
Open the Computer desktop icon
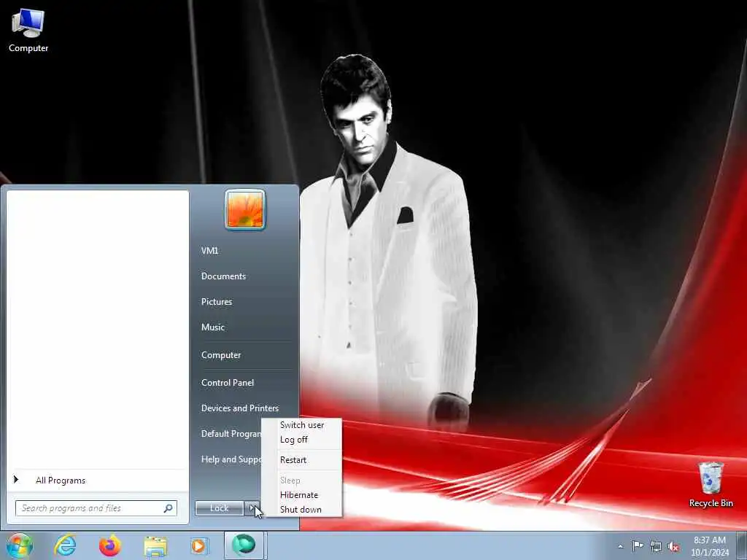28,31
